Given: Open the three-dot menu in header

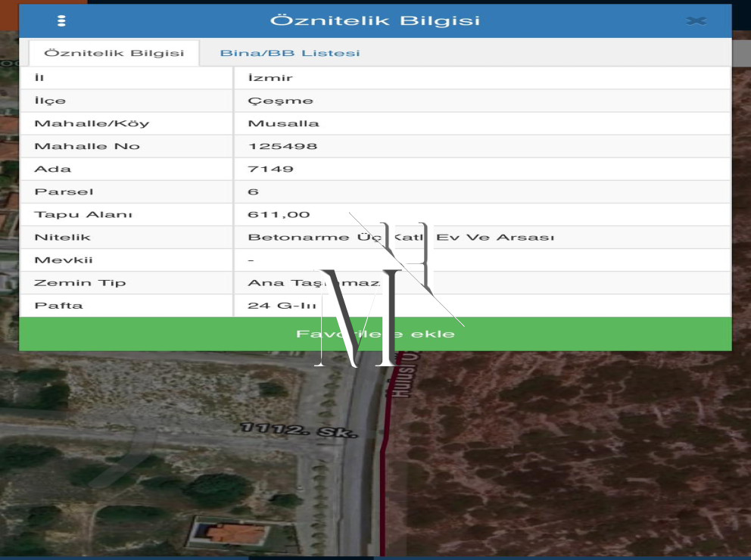Looking at the screenshot, I should click(61, 20).
